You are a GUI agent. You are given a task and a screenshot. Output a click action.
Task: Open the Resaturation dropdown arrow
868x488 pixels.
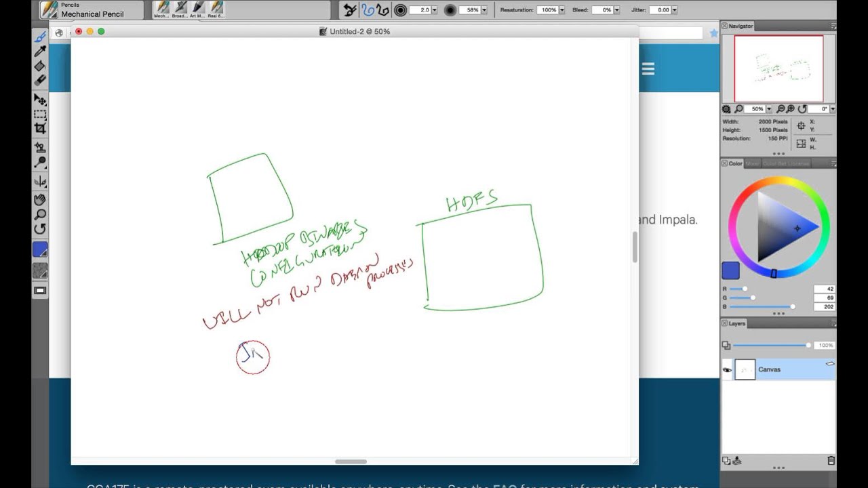pyautogui.click(x=563, y=10)
